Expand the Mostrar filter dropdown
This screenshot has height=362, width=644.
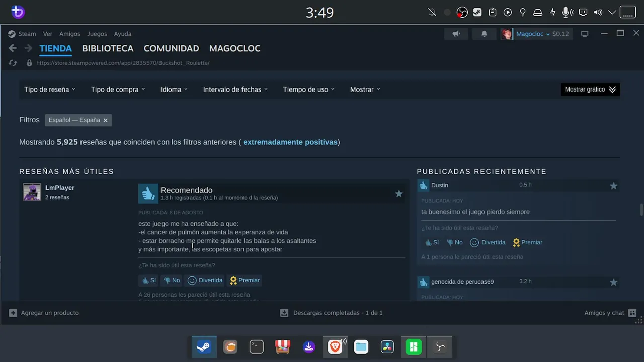(x=365, y=89)
